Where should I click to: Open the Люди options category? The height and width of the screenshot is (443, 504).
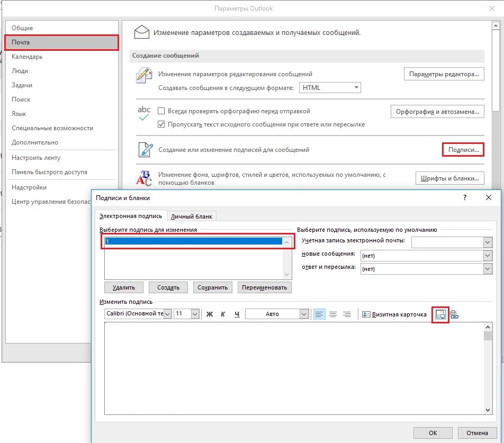tap(62, 71)
